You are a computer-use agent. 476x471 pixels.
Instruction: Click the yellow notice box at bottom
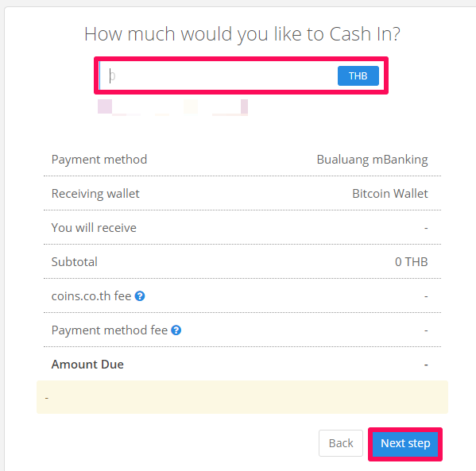pyautogui.click(x=242, y=397)
